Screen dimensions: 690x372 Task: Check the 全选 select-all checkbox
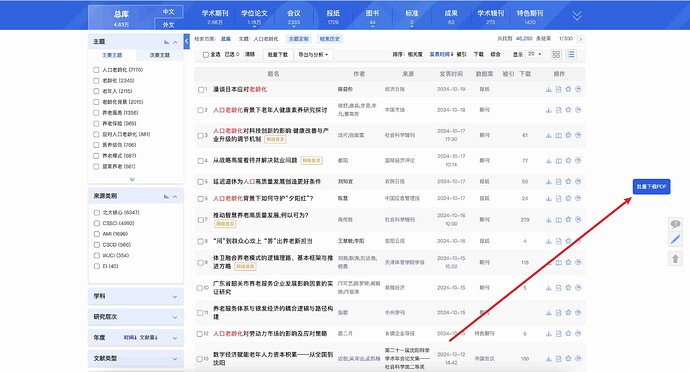(206, 55)
